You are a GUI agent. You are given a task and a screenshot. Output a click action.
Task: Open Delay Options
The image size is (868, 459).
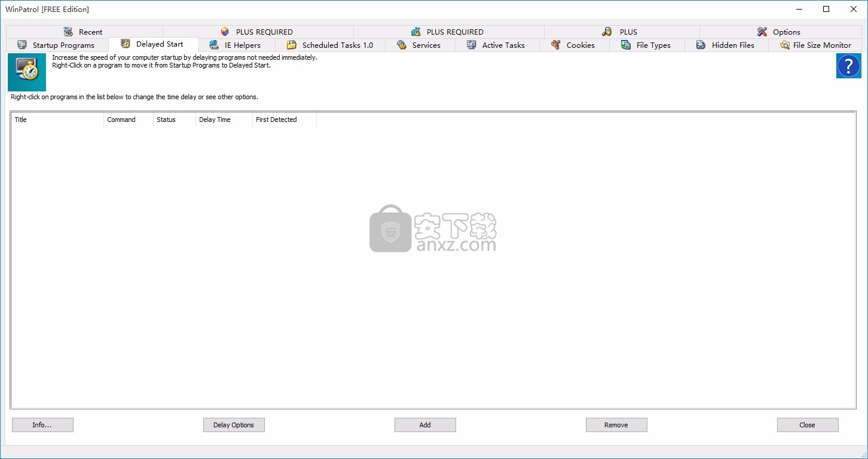(x=234, y=425)
